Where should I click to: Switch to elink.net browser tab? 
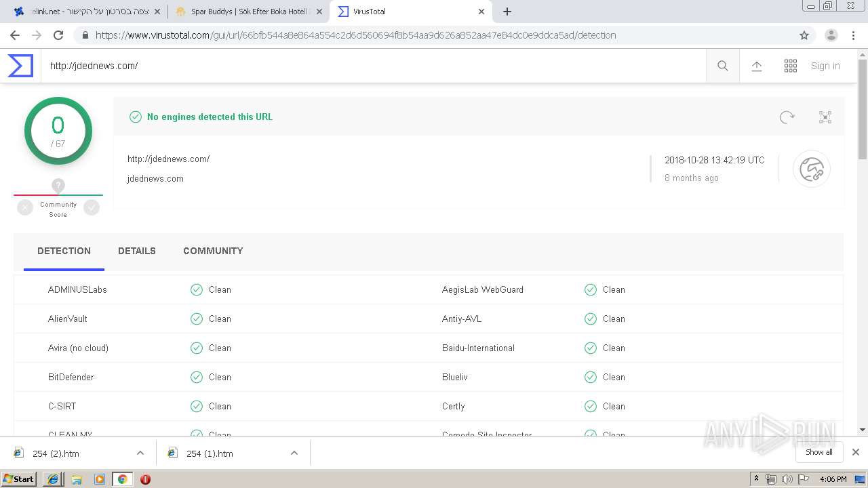coord(85,12)
